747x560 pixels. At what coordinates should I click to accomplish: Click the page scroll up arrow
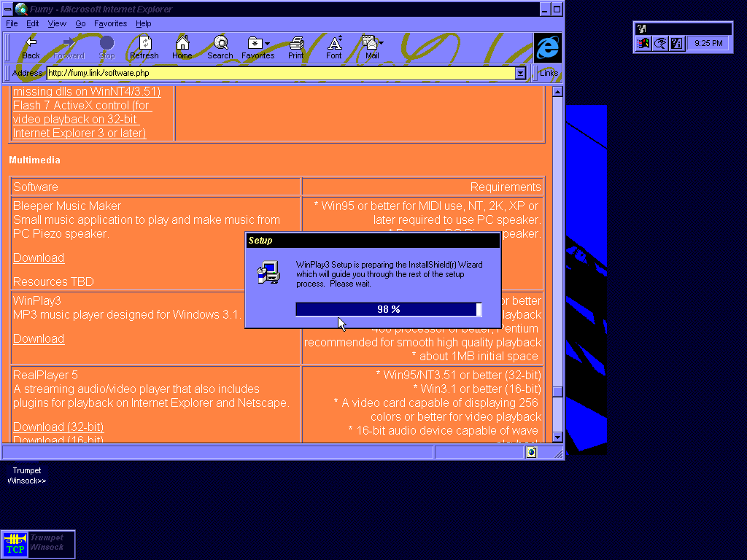pos(557,91)
